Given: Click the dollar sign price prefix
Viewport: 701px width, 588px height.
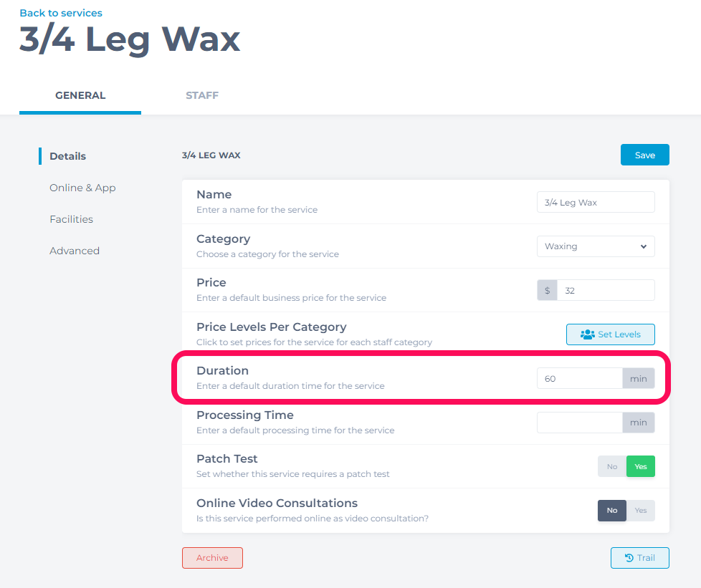Looking at the screenshot, I should (547, 291).
